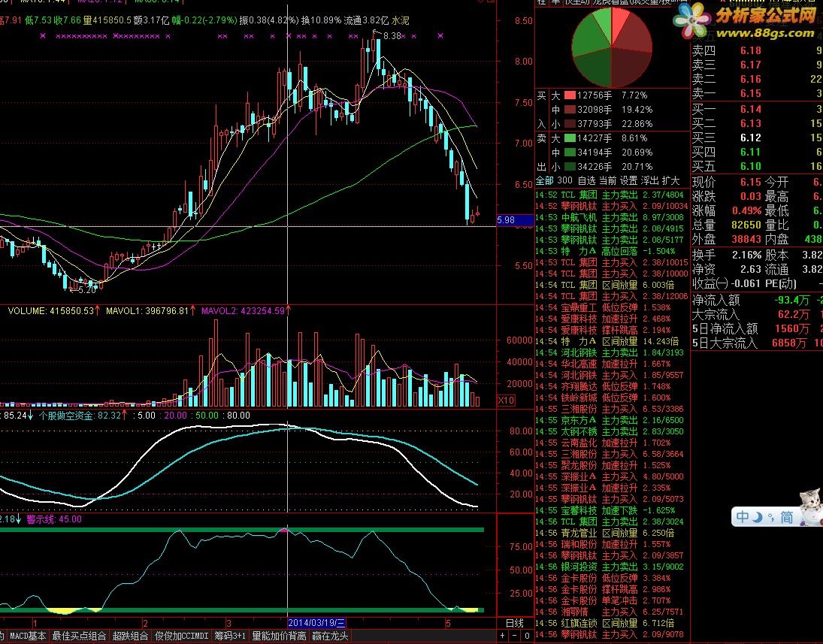Click month marker 5 on the date axis

click(x=448, y=624)
